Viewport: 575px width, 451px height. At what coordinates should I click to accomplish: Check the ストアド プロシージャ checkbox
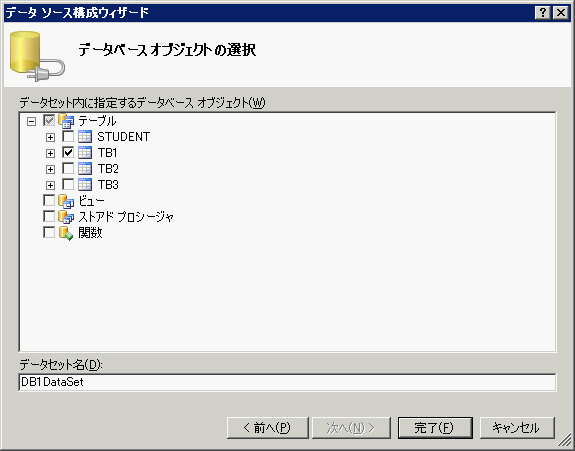pos(49,216)
